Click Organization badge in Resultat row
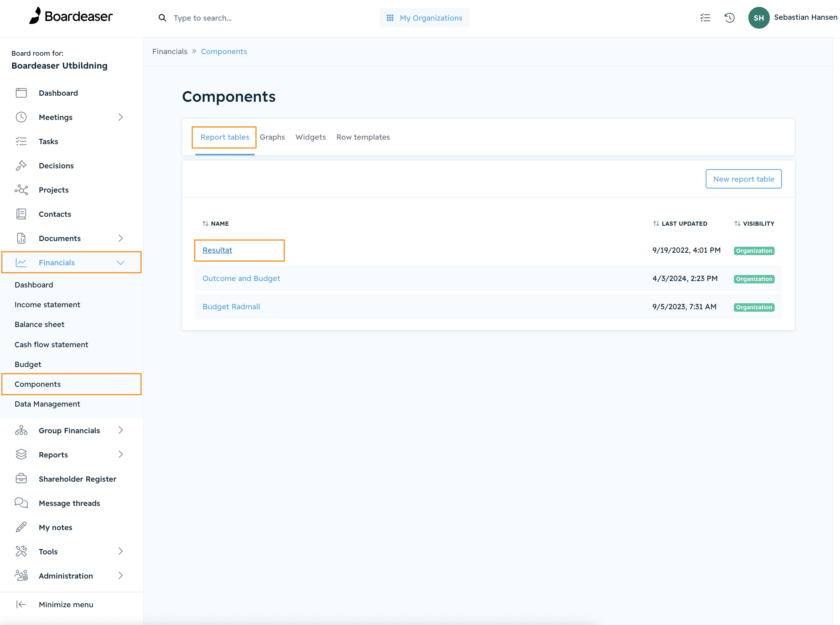 click(754, 251)
